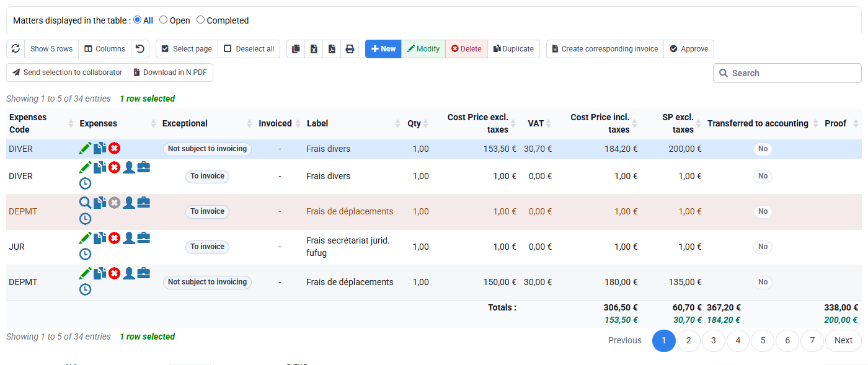Click Download in N PDF button
Viewport: 868px width, 365px height.
point(170,73)
